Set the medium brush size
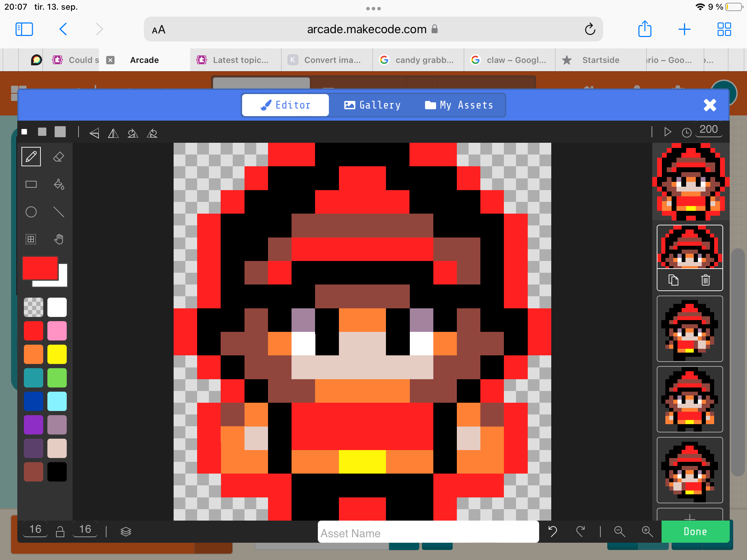This screenshot has width=747, height=560. [42, 132]
